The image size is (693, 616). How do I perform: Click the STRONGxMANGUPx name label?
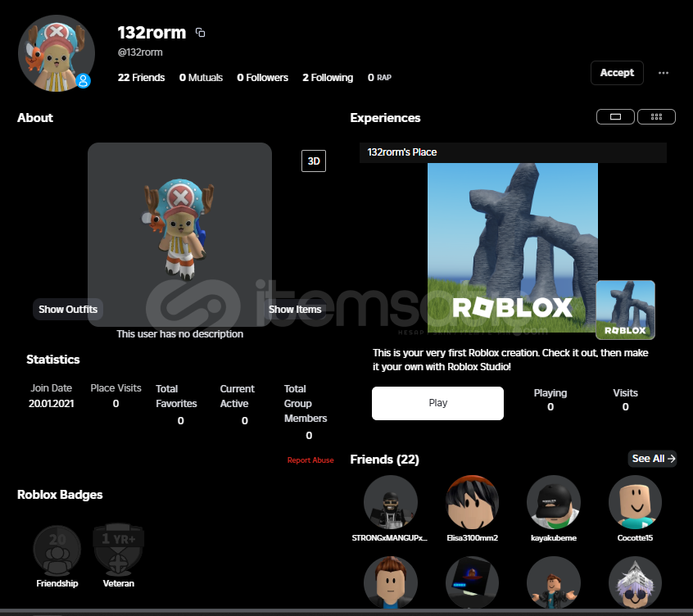[389, 538]
